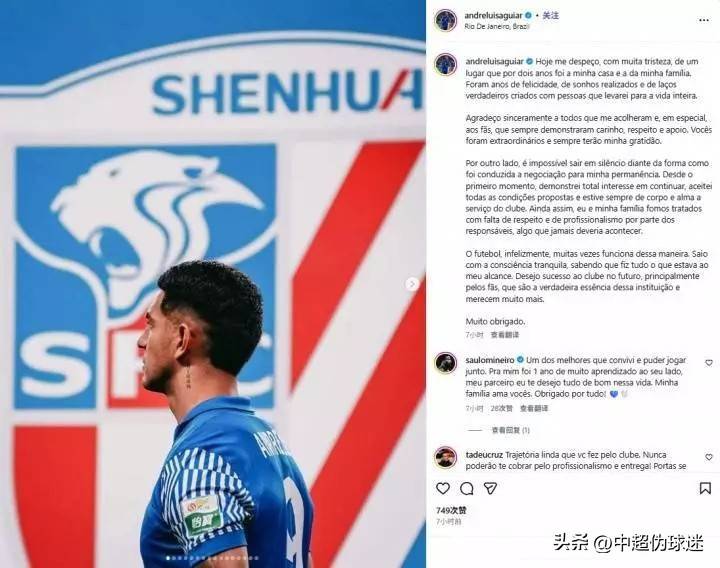720x568 pixels.
Task: Open tadeucruz username link
Action: tap(484, 455)
